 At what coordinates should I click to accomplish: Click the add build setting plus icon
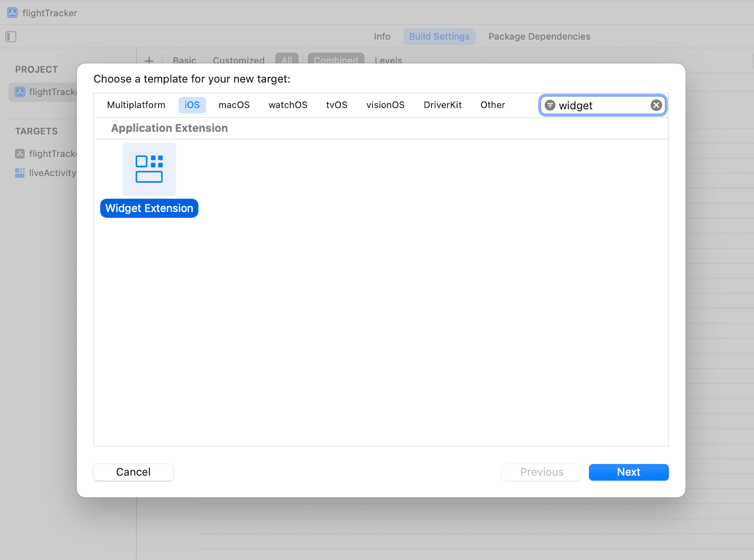(149, 60)
